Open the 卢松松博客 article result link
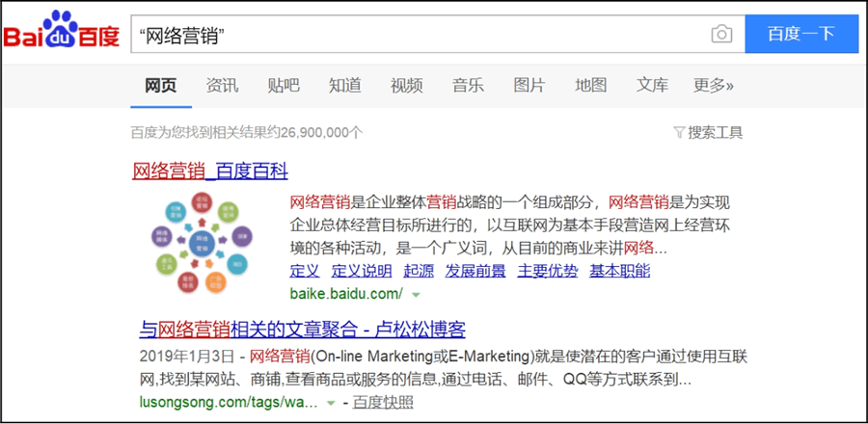 pos(302,330)
